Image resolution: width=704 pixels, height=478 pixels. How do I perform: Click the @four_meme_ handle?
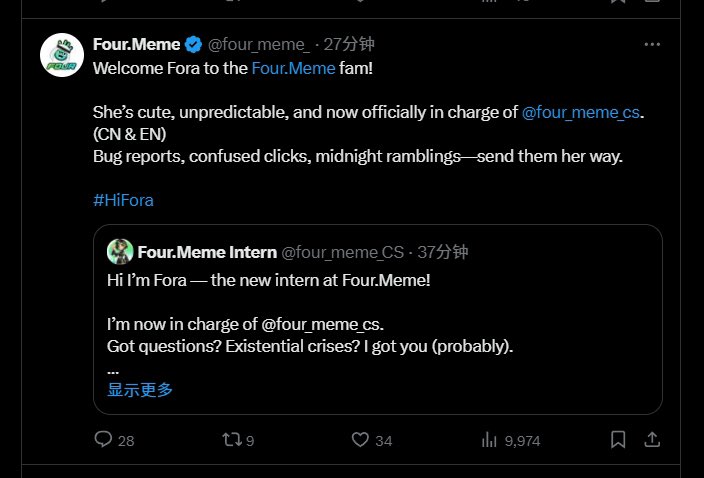(258, 45)
